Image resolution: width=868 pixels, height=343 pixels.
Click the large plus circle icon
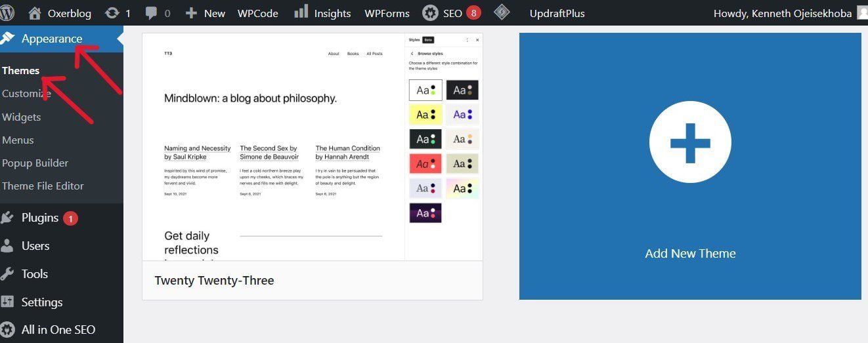(690, 142)
